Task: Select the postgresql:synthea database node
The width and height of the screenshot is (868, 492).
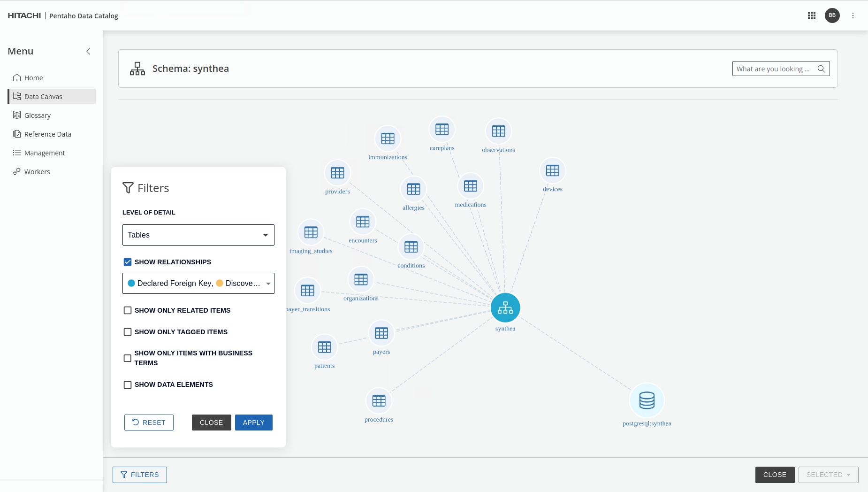Action: [647, 400]
